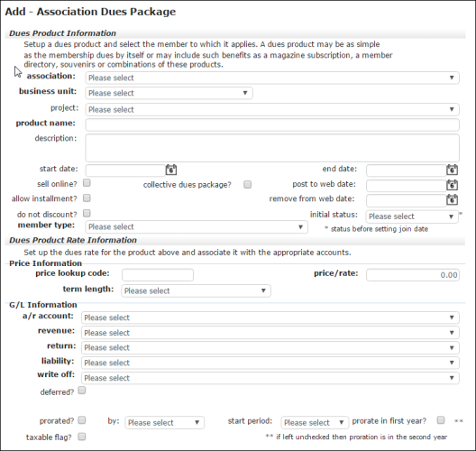Focus the post to web date field
The height and width of the screenshot is (451, 476).
point(407,185)
